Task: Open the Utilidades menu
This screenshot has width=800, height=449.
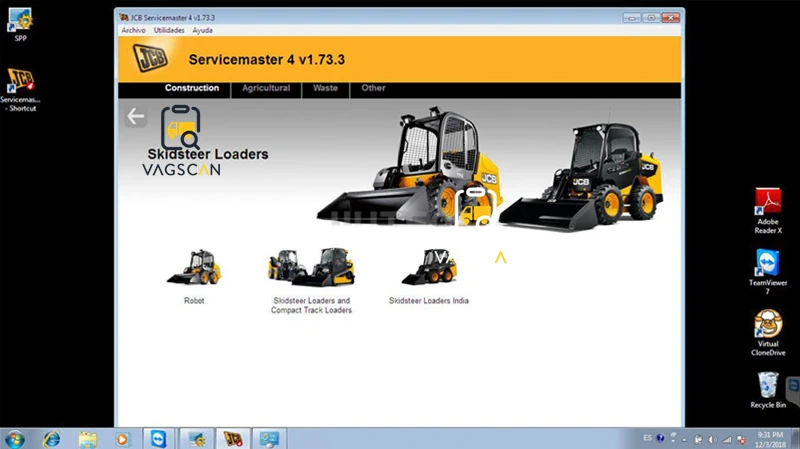Action: 169,30
